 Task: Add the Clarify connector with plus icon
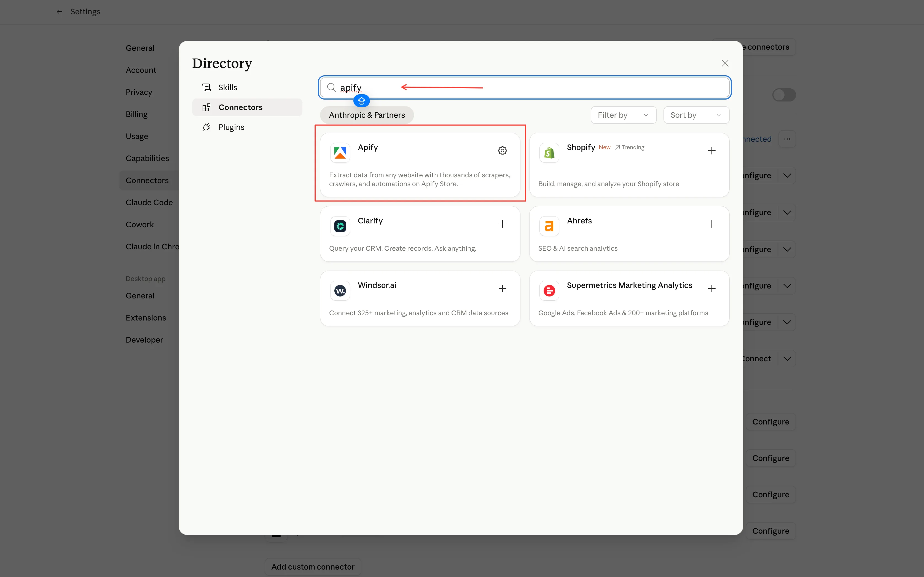coord(502,224)
